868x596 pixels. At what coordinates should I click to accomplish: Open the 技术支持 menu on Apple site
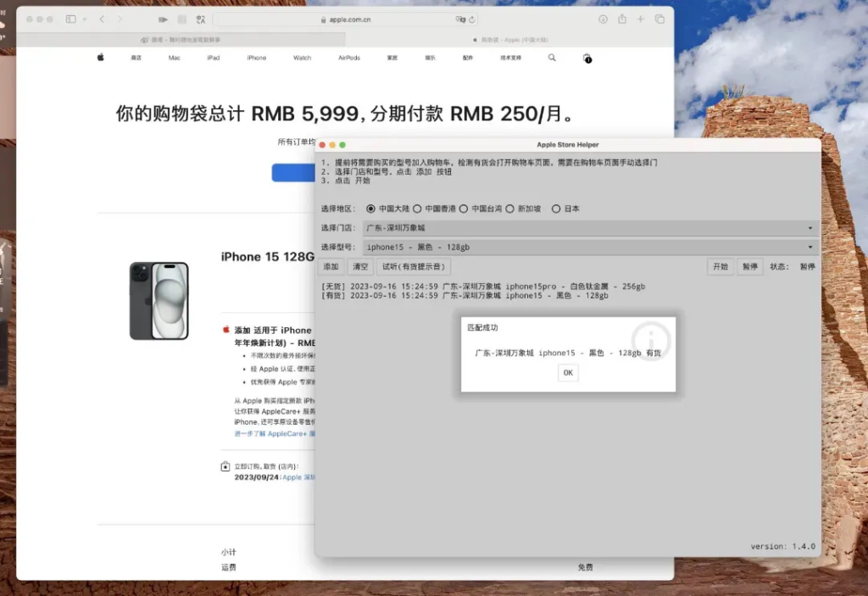click(x=511, y=58)
